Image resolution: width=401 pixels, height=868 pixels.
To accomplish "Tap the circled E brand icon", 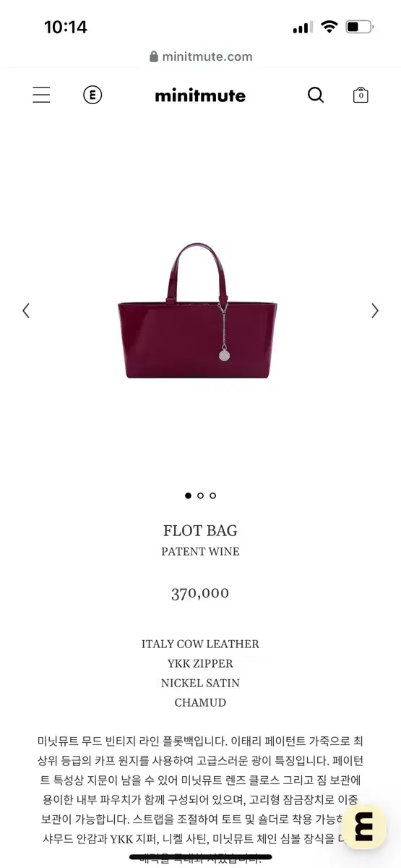I will [92, 95].
